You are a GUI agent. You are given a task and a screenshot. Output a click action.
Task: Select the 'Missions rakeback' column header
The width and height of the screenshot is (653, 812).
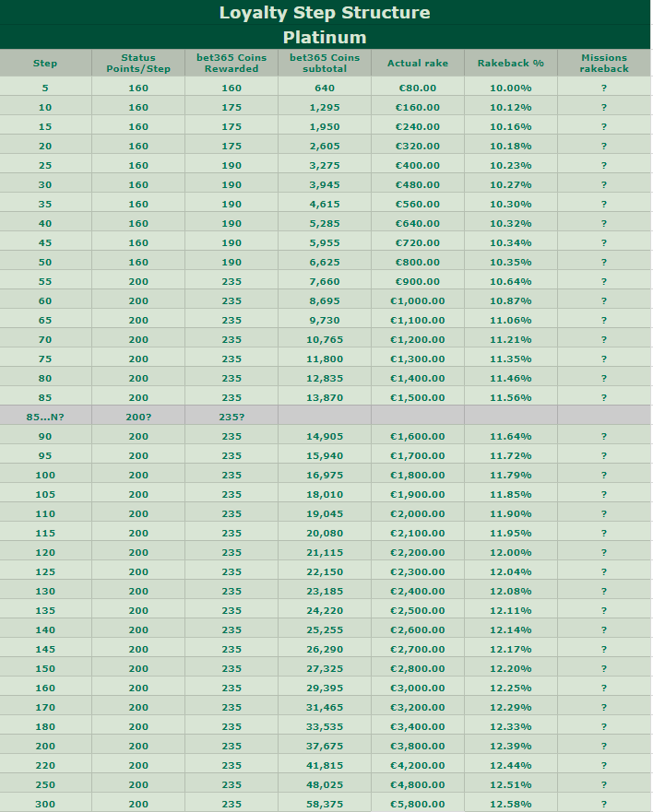(x=604, y=64)
